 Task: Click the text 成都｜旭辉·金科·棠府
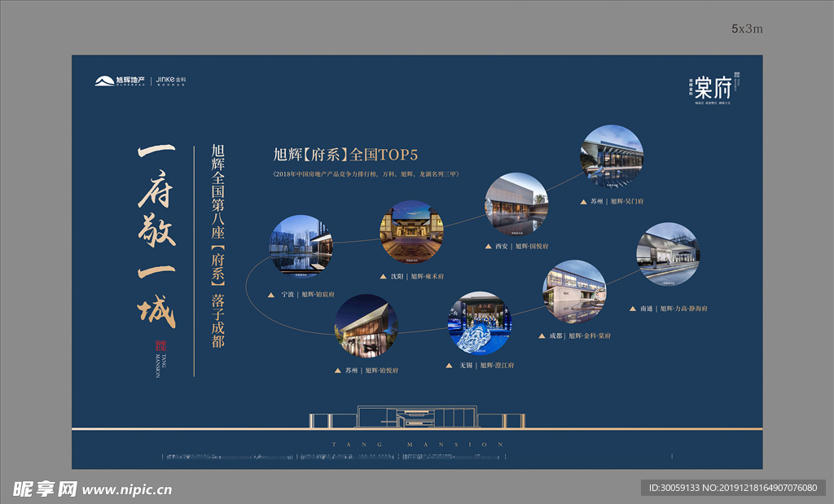[580, 336]
